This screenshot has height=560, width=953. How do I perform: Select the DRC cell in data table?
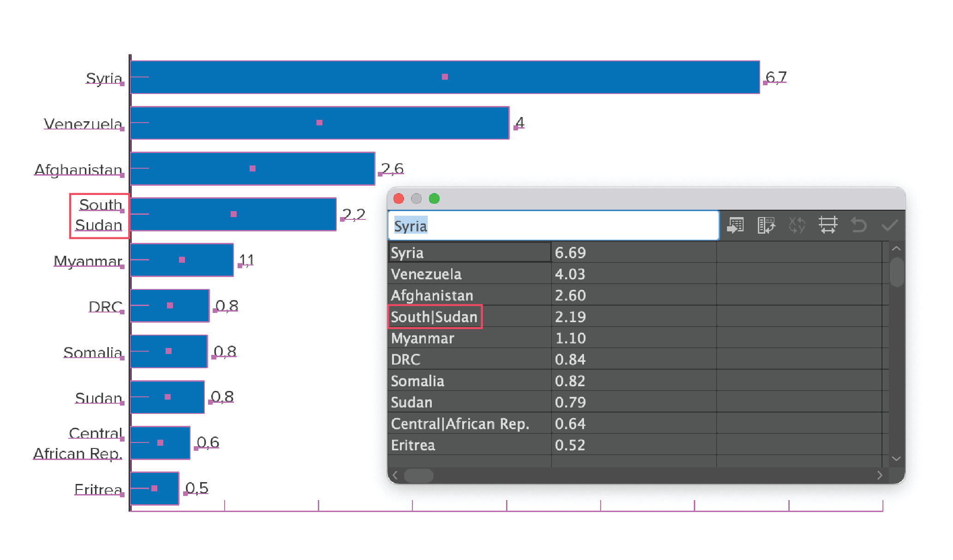[x=470, y=359]
